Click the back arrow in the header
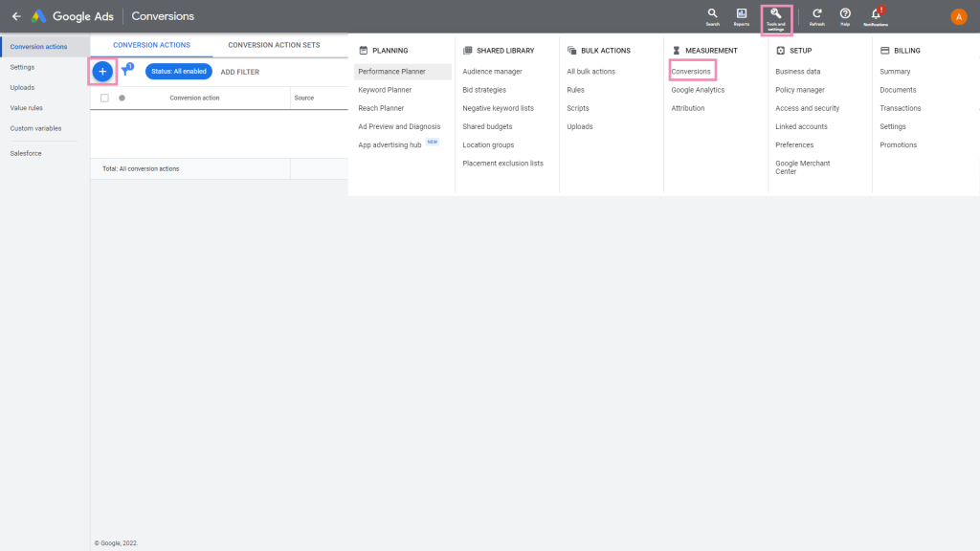Screen dimensions: 980x551 coord(16,16)
